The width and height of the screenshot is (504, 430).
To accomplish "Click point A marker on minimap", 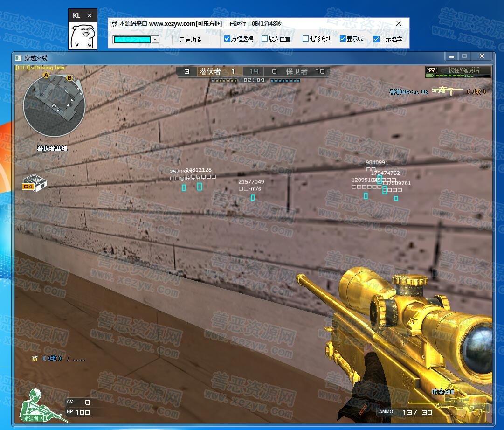I will coord(46,75).
